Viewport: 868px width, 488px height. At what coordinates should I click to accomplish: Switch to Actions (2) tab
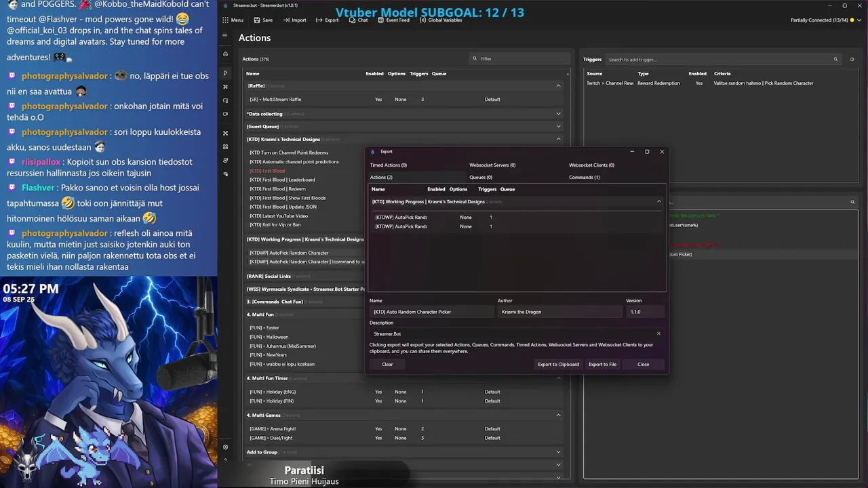pos(381,178)
